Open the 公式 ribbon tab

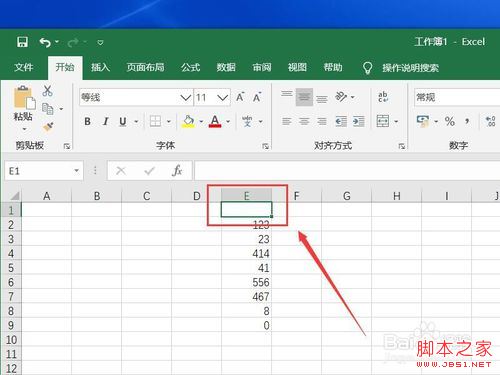click(191, 67)
